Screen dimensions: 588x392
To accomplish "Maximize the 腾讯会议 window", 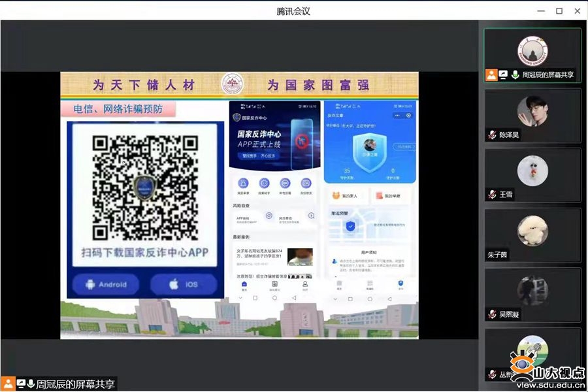I will tap(559, 10).
